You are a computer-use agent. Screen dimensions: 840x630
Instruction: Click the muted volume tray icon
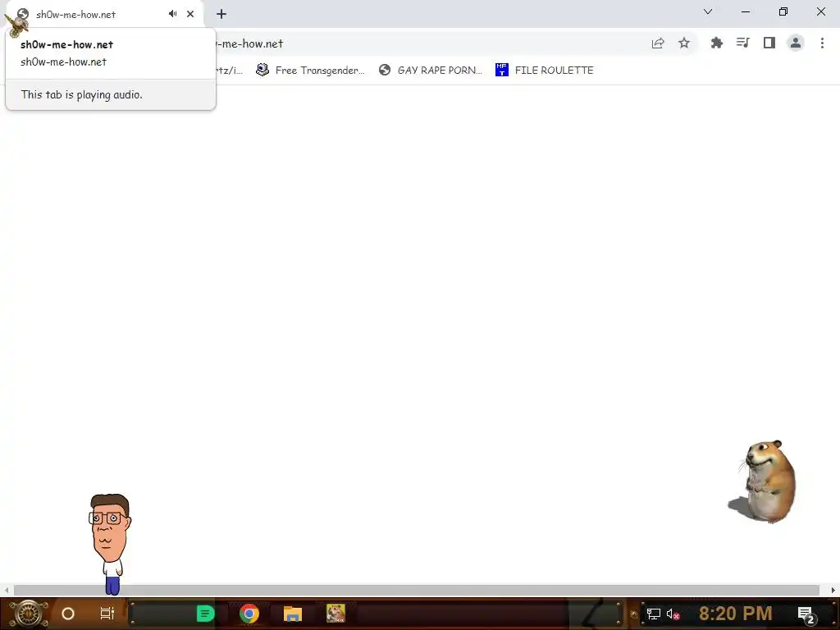673,614
